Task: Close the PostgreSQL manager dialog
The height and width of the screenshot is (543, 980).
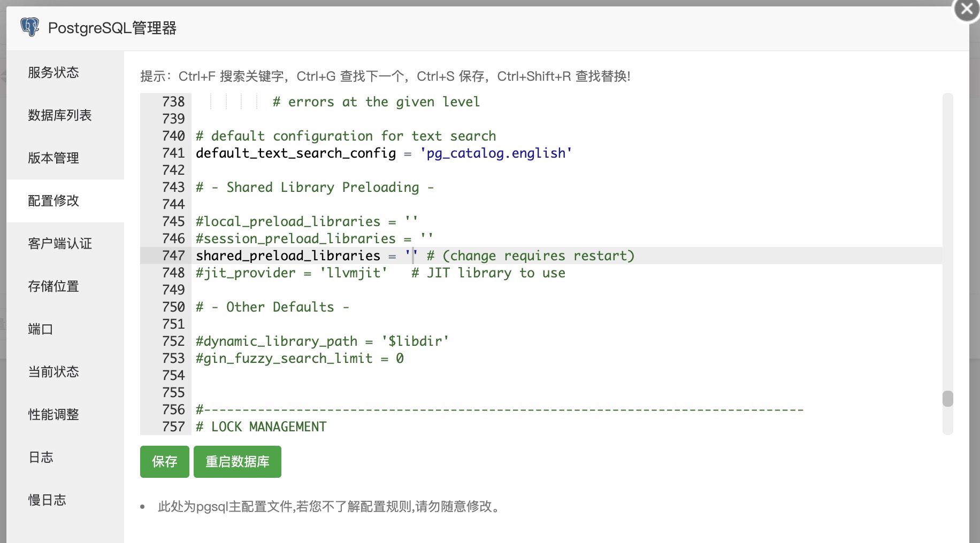Action: (x=967, y=10)
